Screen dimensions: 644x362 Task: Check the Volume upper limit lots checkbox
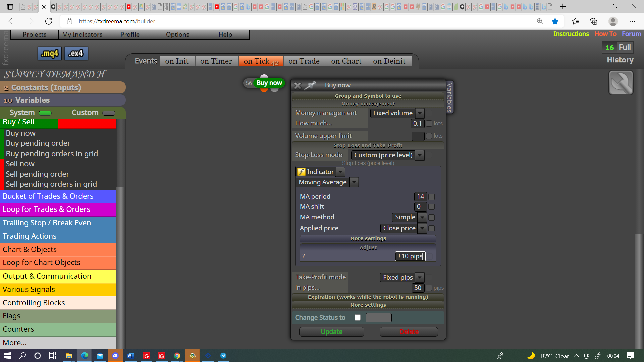[x=429, y=136]
